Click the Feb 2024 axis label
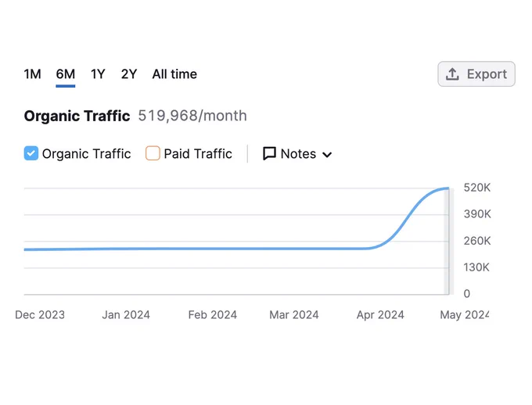The height and width of the screenshot is (405, 532). 212,315
